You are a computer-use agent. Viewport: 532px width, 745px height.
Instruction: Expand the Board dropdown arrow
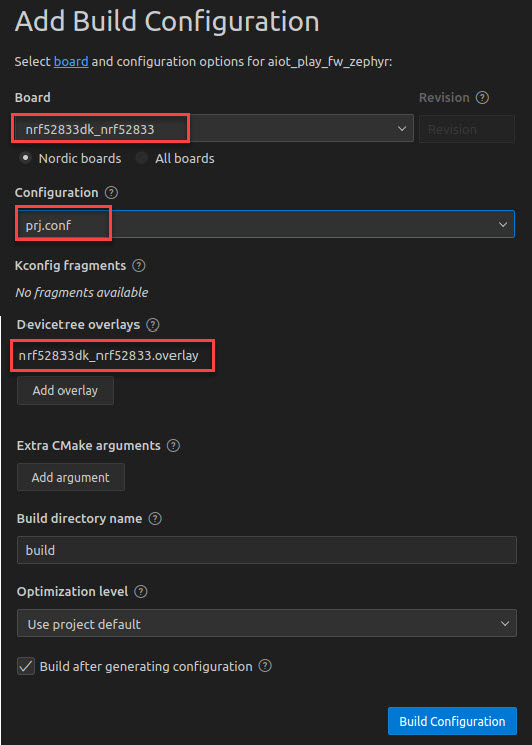[402, 128]
